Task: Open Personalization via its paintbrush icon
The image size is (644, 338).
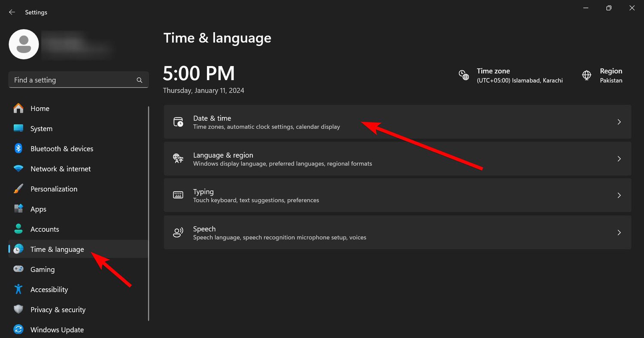Action: pos(18,189)
